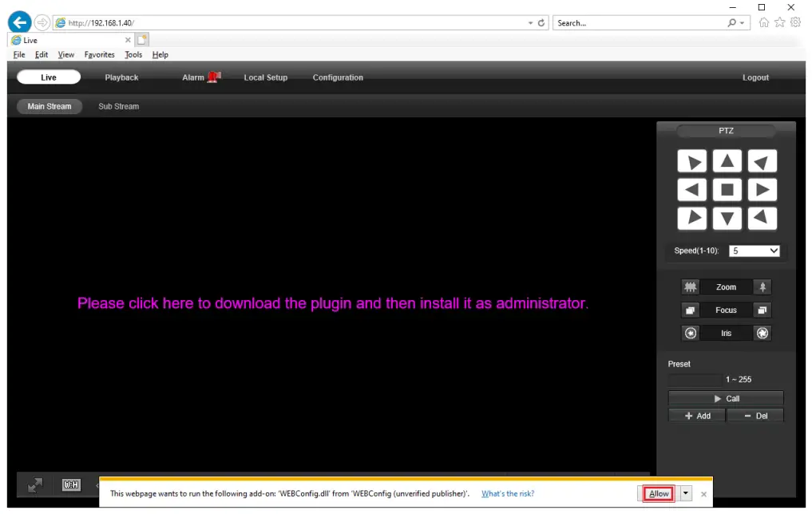
Task: Select the Main Stream option
Action: tap(50, 106)
